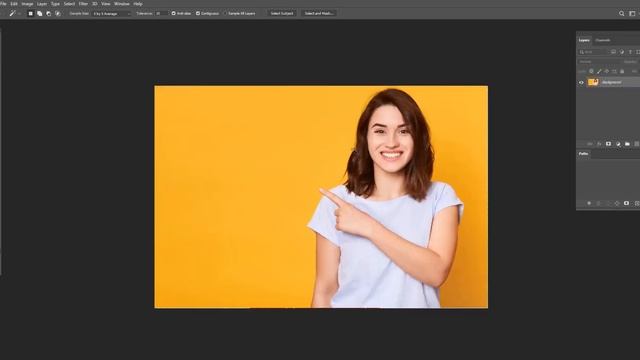Select the Add to Selection mode icon
Screen dimensions: 640x360
[40, 13]
